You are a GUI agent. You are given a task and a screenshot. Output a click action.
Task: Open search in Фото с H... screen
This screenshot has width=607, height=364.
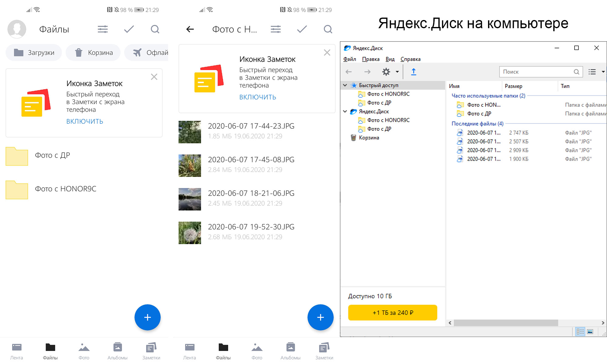click(x=328, y=29)
